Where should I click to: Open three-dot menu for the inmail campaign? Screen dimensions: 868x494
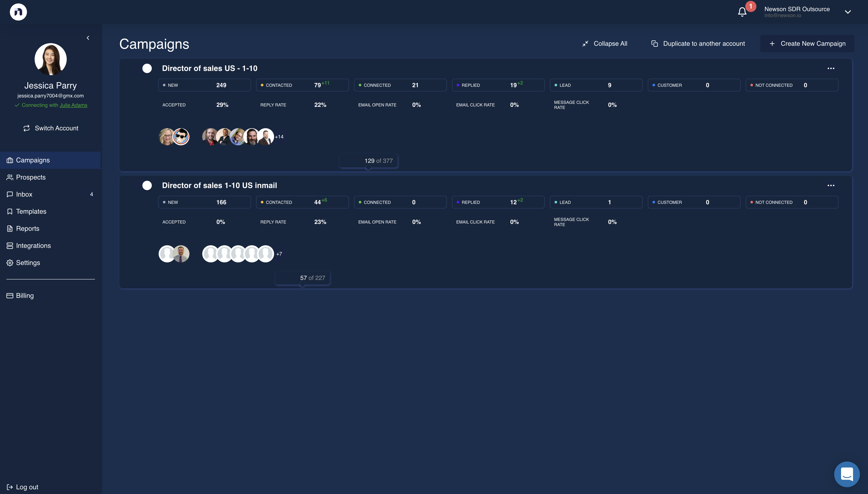[x=831, y=185]
